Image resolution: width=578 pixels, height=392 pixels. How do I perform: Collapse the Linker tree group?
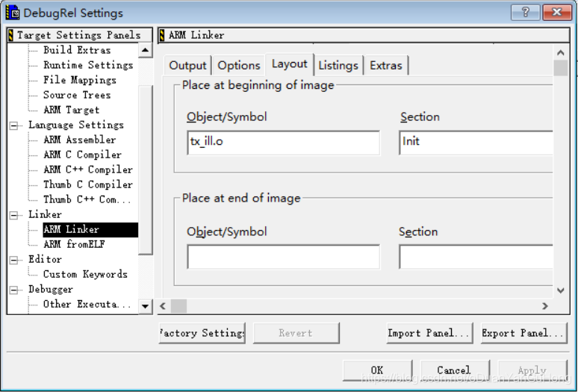click(x=13, y=215)
